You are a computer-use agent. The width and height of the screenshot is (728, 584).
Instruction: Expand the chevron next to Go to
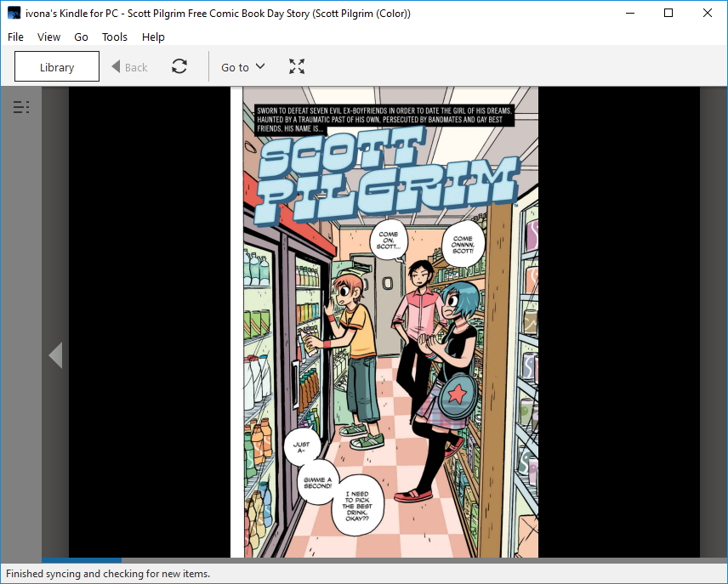(x=261, y=66)
